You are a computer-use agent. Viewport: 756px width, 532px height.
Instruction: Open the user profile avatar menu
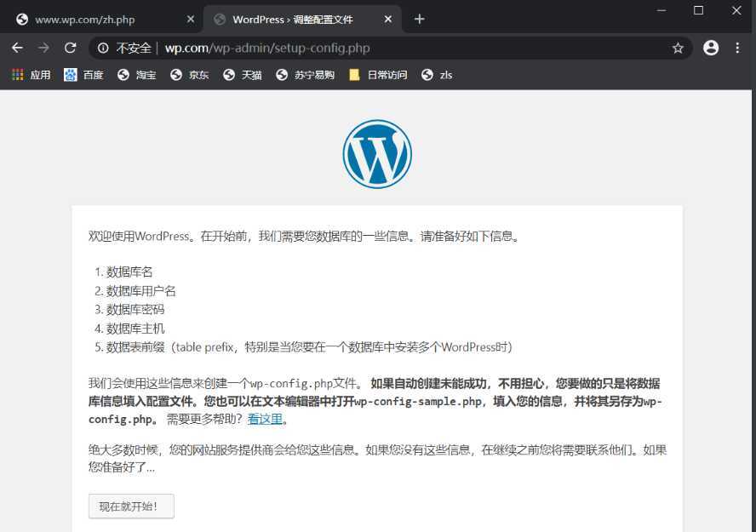(x=711, y=48)
